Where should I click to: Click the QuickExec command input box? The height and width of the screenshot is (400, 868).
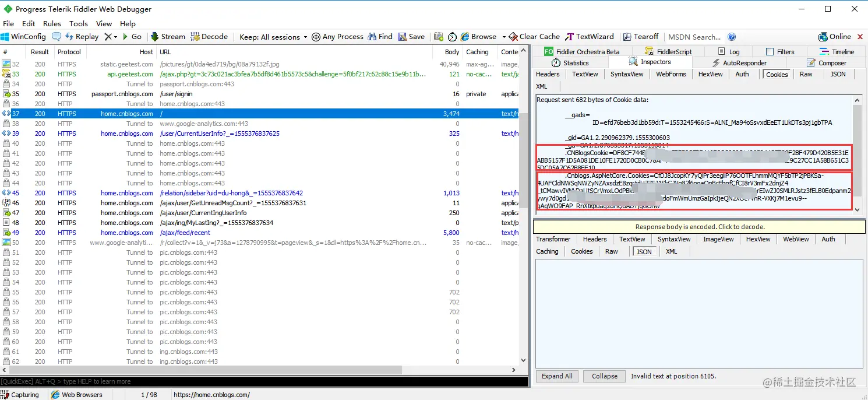pos(264,381)
